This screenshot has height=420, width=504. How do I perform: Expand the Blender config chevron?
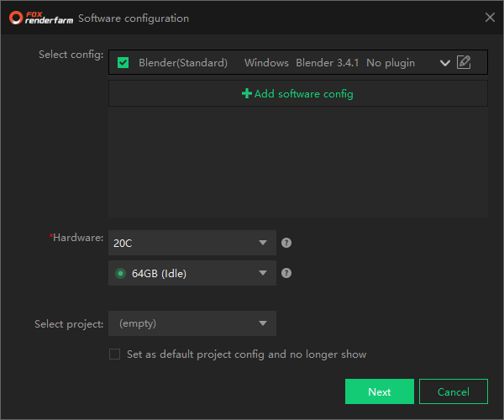click(445, 63)
